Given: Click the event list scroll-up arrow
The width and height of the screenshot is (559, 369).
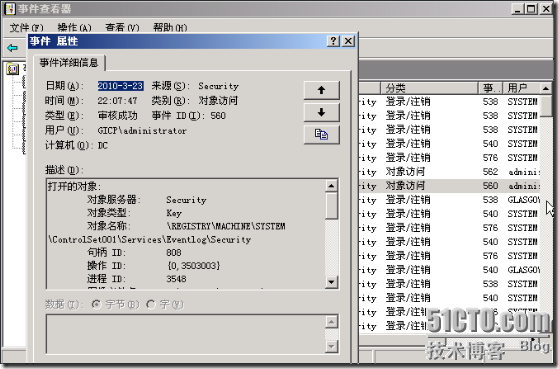Looking at the screenshot, I should coord(545,88).
